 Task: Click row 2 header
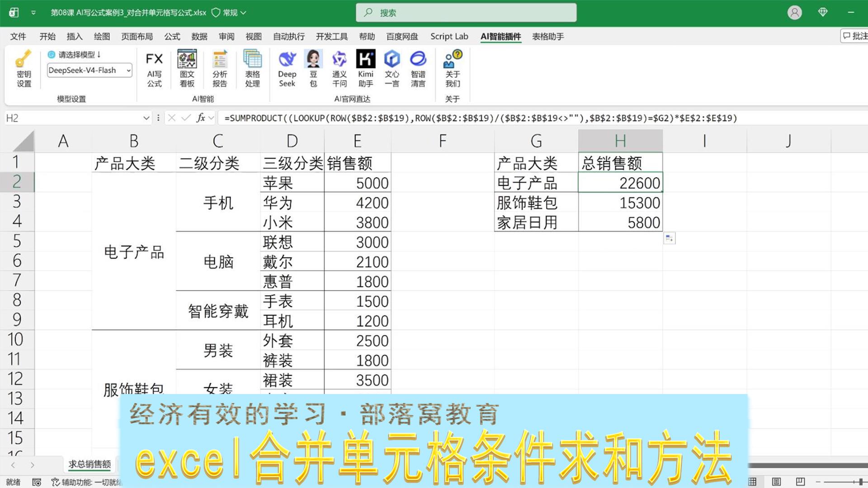[x=17, y=182]
